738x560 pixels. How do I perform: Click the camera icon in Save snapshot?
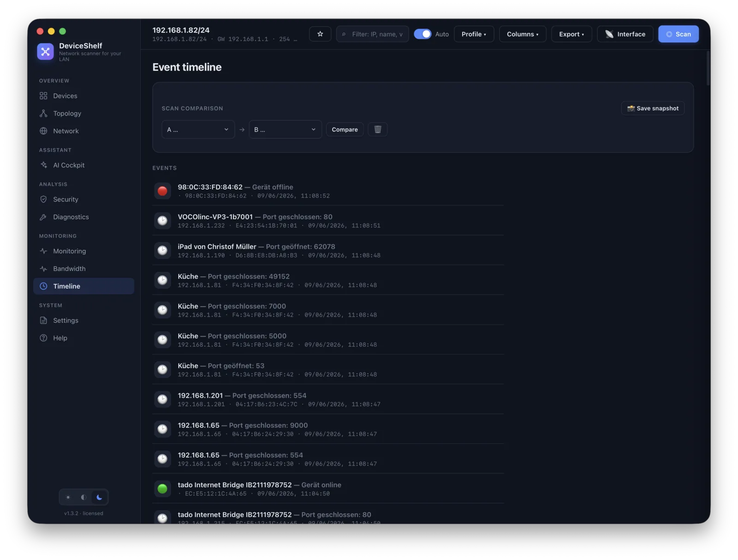tap(631, 108)
